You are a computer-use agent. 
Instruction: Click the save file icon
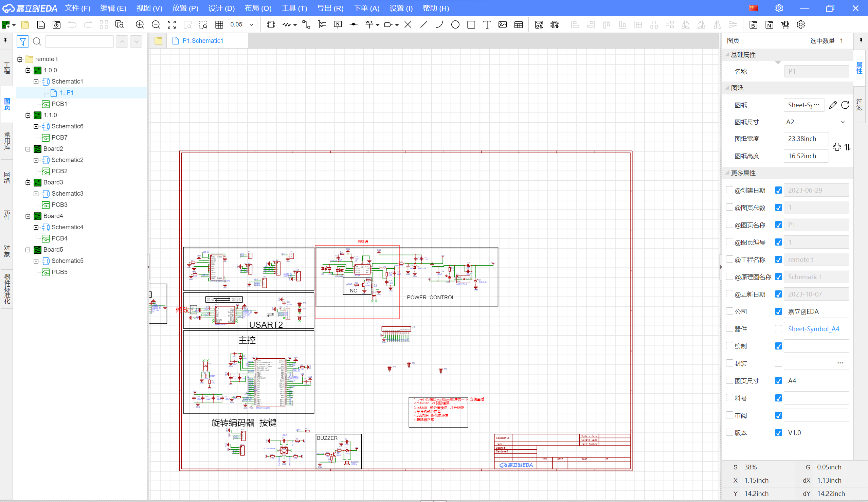pyautogui.click(x=41, y=24)
